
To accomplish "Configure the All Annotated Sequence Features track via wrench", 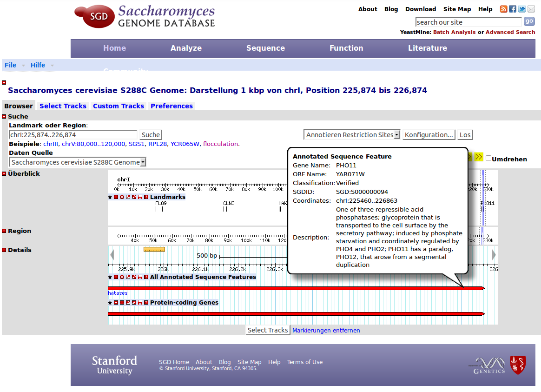I will click(134, 277).
